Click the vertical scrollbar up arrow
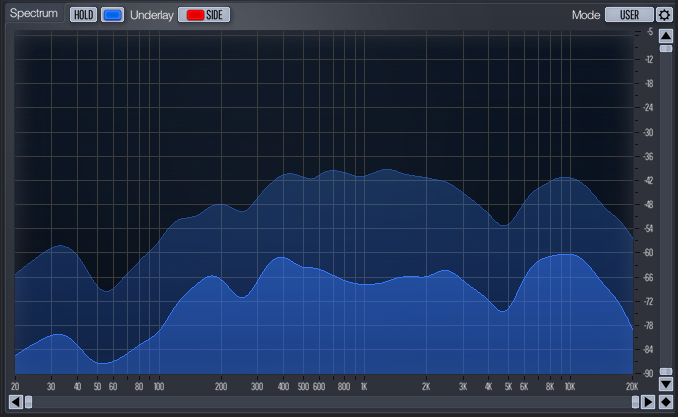The width and height of the screenshot is (678, 417). 666,36
